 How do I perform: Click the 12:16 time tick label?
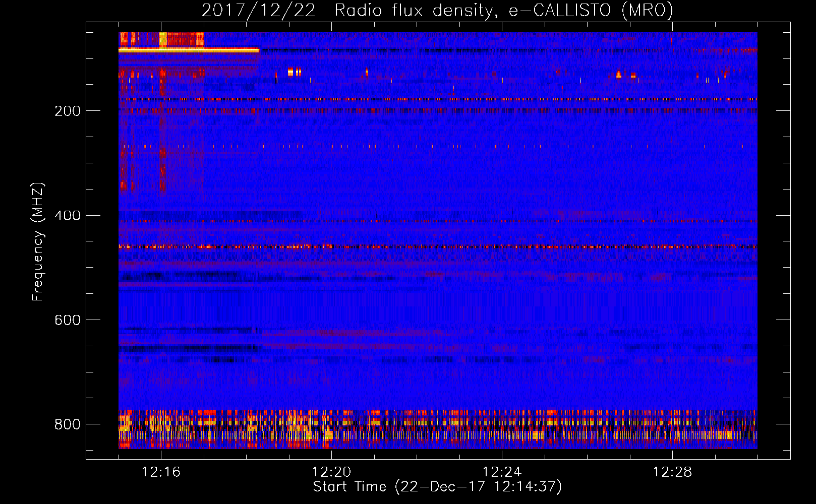(x=161, y=472)
